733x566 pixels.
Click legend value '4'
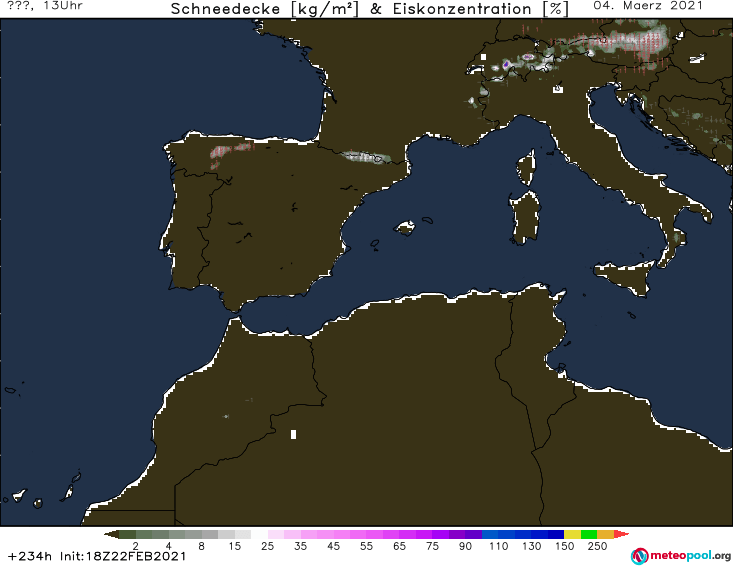(168, 546)
